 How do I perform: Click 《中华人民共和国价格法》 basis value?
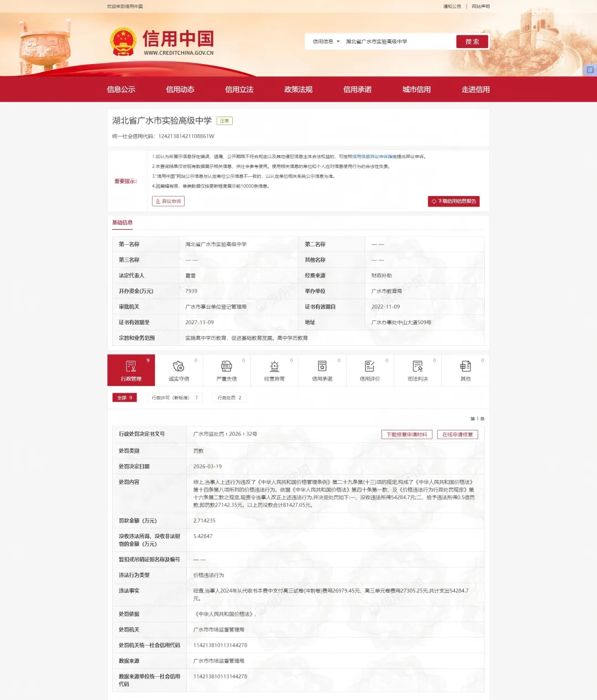click(224, 614)
